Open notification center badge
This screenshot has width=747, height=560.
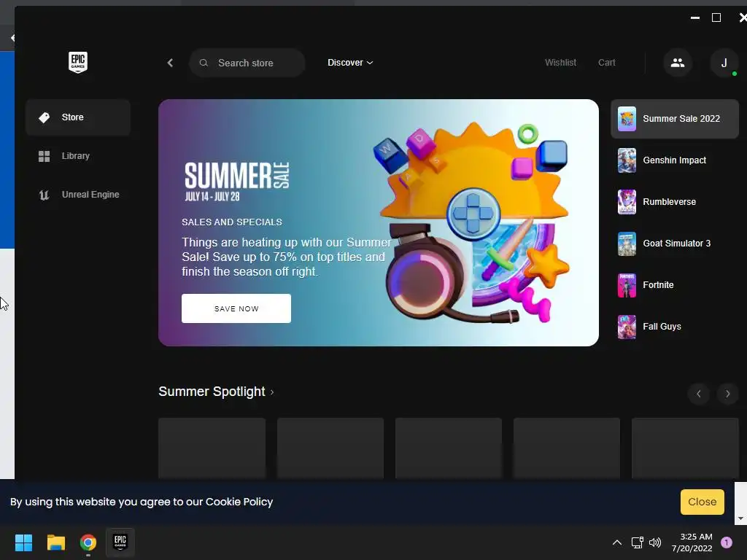click(727, 542)
